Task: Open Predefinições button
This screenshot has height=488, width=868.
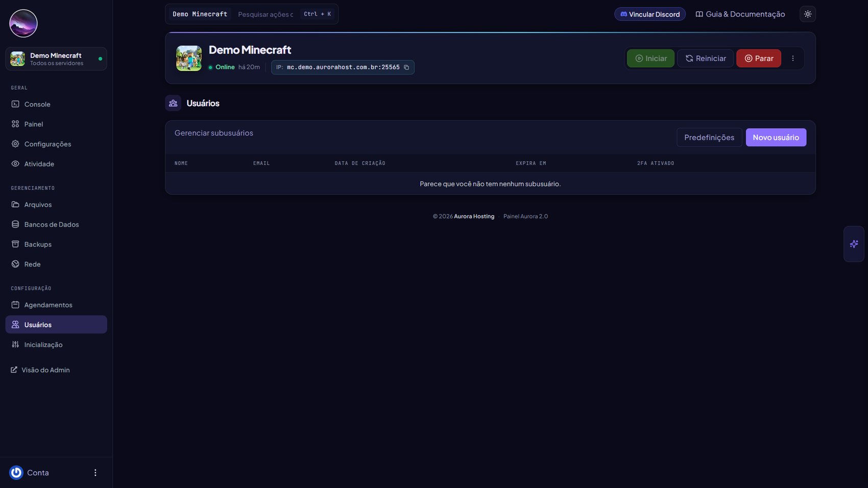Action: 709,137
